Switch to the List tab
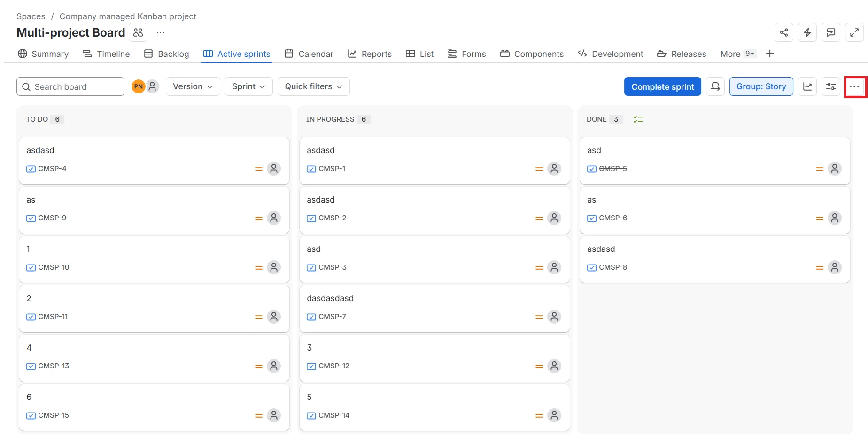Viewport: 868px width, 444px height. (x=420, y=54)
